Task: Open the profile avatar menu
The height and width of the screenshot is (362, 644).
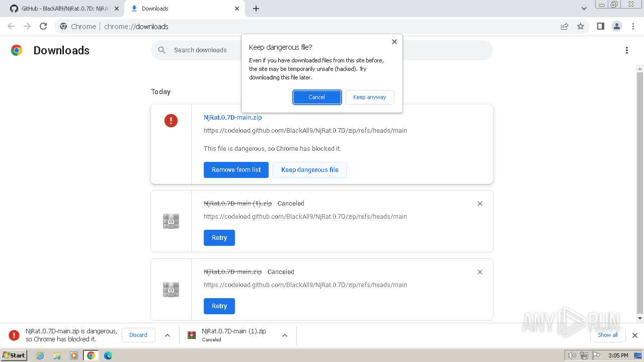Action: (x=616, y=26)
